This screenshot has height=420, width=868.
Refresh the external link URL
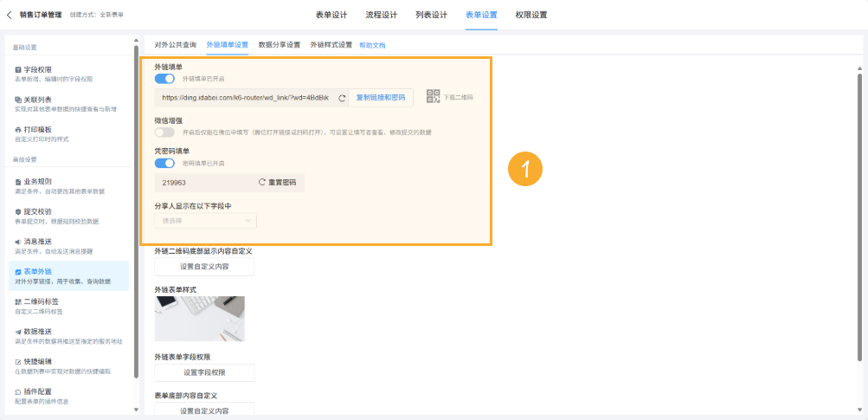(x=342, y=98)
